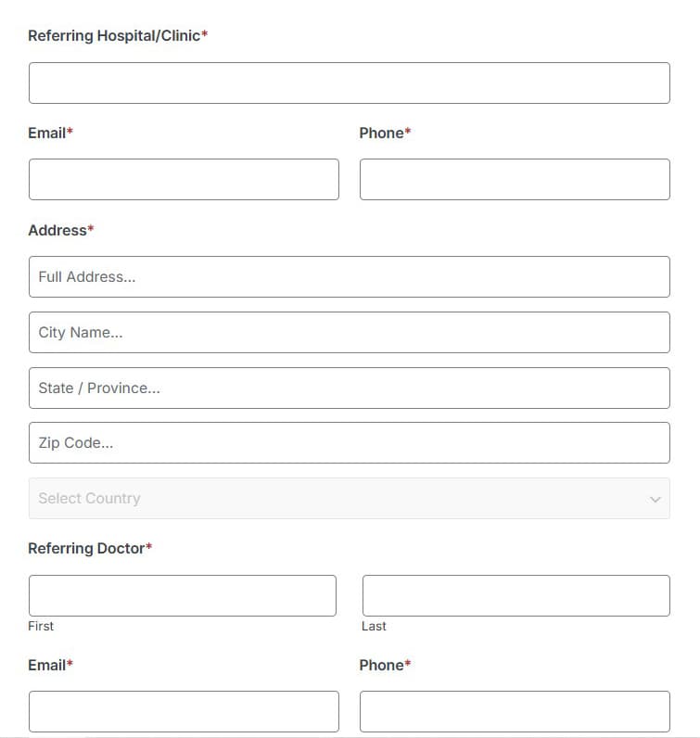700x738 pixels.
Task: Click the Last sub-label under name field
Action: [374, 626]
